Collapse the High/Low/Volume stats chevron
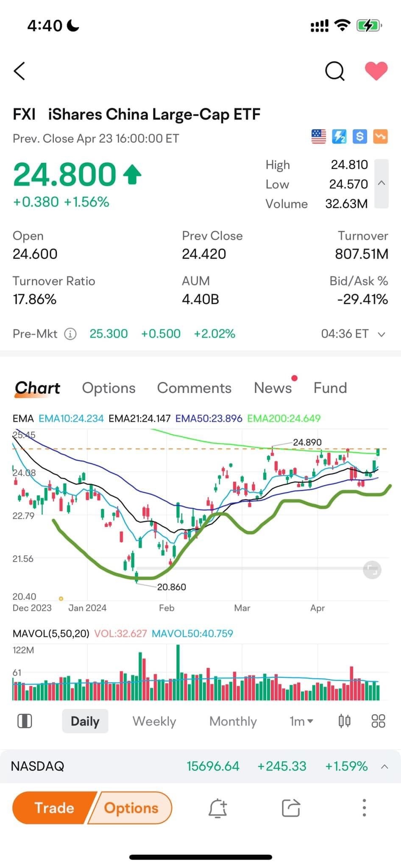This screenshot has width=401, height=868. click(x=382, y=184)
